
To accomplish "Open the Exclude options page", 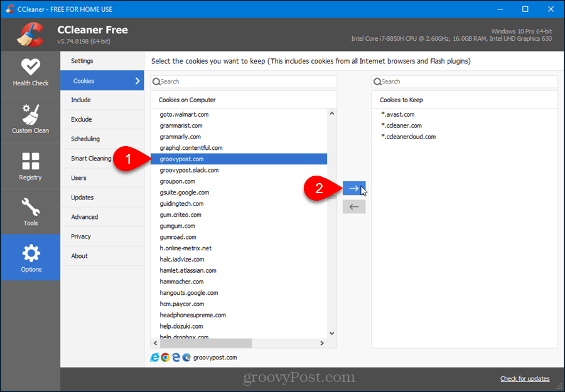I will point(102,119).
